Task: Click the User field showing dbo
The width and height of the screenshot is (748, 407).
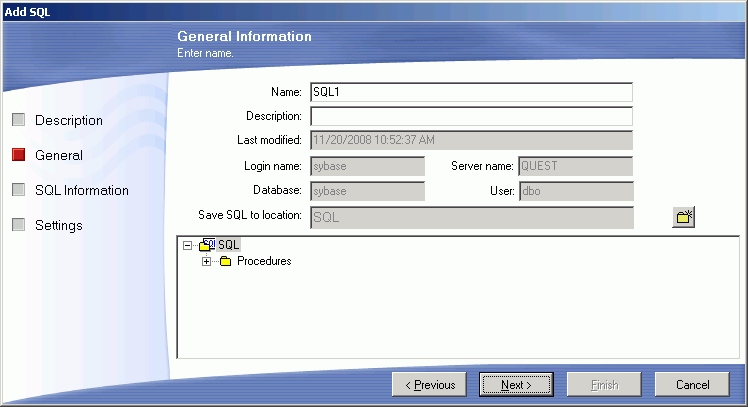Action: [576, 191]
